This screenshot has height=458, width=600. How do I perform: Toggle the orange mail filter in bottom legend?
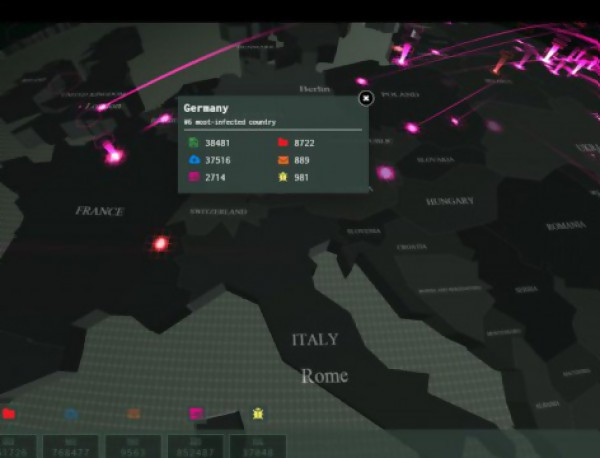(134, 413)
